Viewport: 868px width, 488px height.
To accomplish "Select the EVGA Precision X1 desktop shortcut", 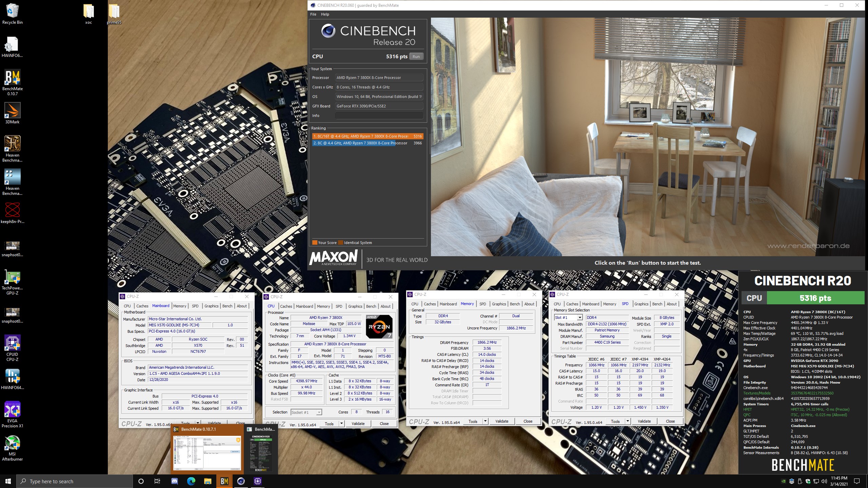I will pyautogui.click(x=12, y=415).
